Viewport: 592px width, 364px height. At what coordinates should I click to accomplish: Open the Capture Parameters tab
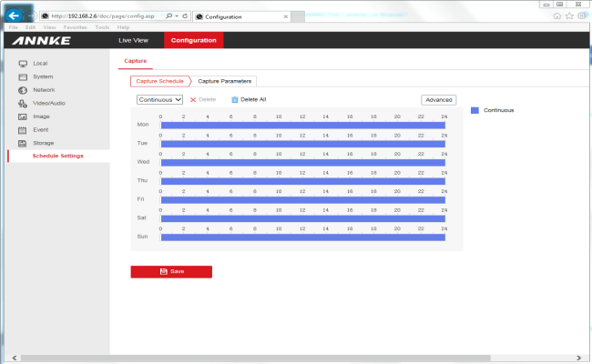224,81
